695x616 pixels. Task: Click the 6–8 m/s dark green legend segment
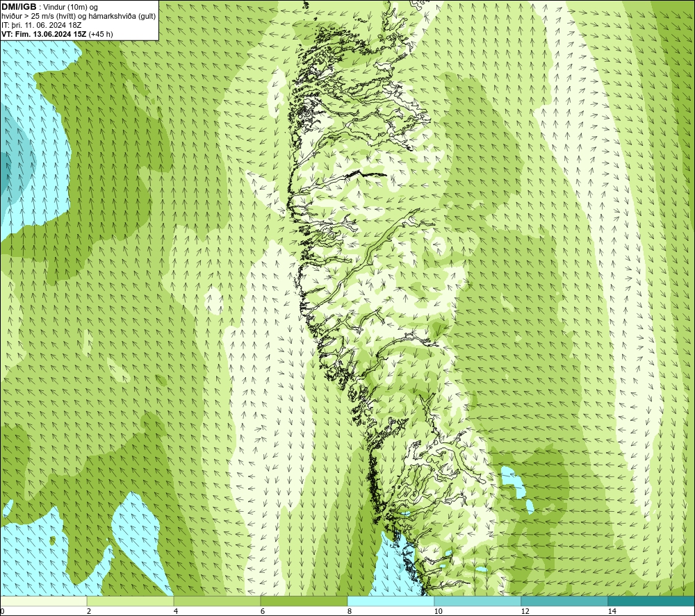pyautogui.click(x=304, y=601)
